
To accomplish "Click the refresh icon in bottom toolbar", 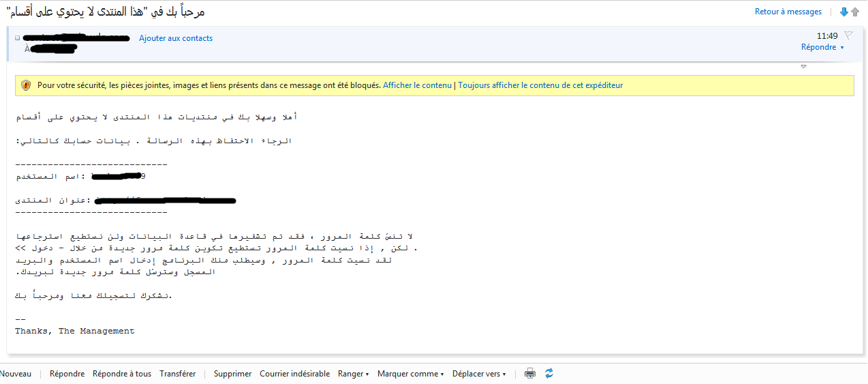I will [548, 374].
